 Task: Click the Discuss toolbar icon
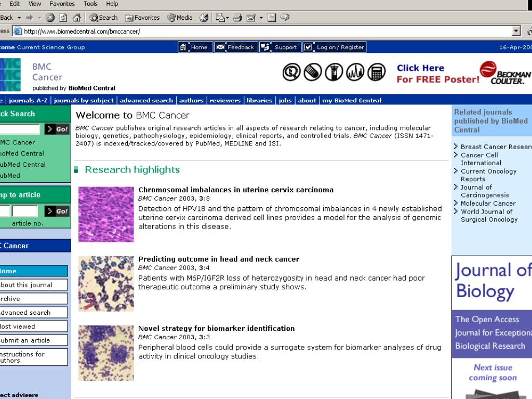click(x=272, y=18)
